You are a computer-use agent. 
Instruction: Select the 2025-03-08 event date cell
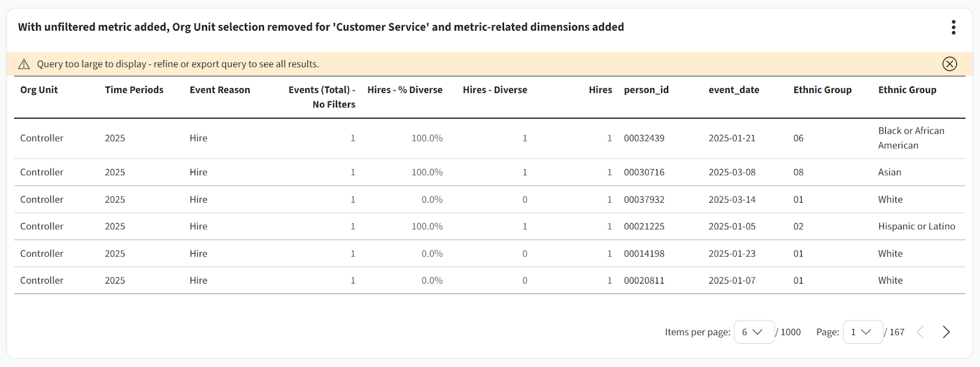(732, 173)
